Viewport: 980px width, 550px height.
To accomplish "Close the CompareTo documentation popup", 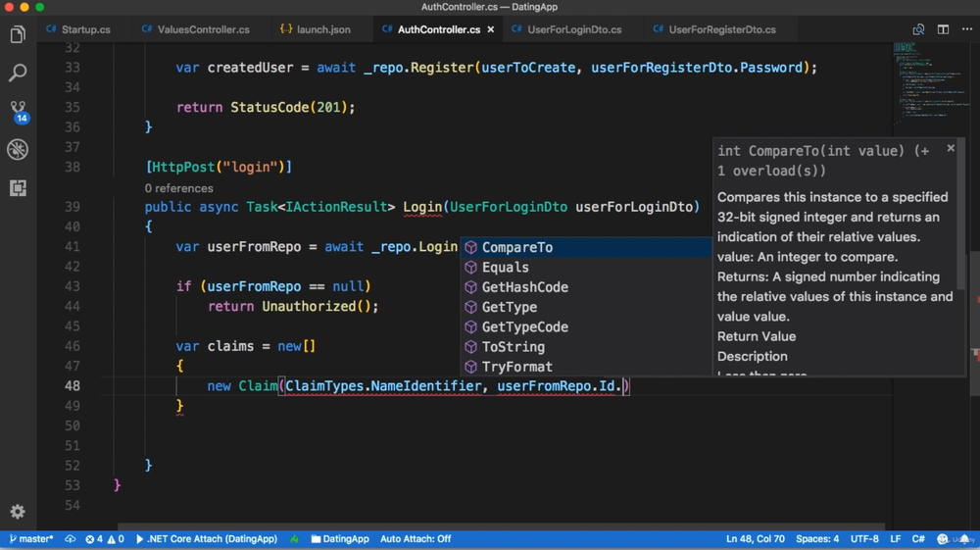I will pos(951,148).
